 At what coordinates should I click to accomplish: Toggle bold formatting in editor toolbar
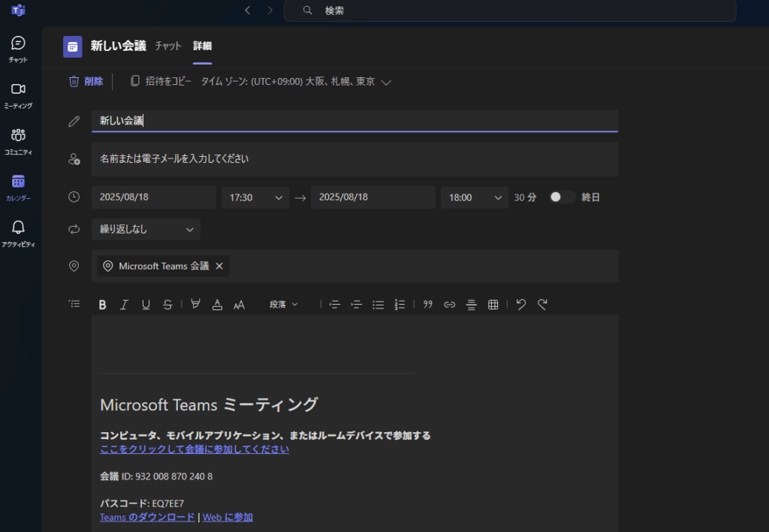(103, 305)
